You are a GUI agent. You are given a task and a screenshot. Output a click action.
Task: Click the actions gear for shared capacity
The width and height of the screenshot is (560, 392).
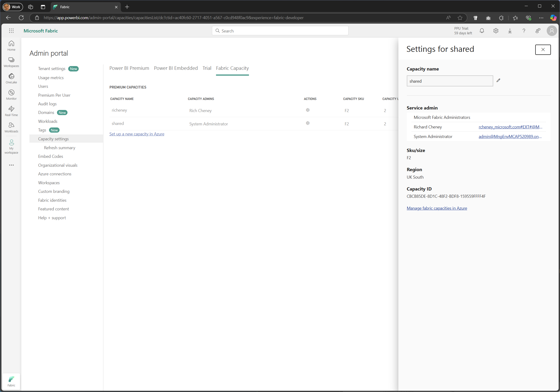click(x=308, y=123)
